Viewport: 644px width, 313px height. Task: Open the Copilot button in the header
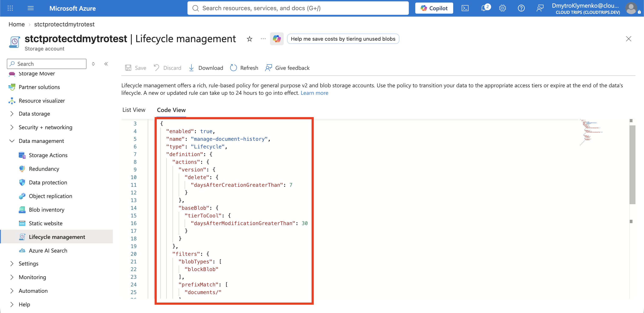pos(434,8)
